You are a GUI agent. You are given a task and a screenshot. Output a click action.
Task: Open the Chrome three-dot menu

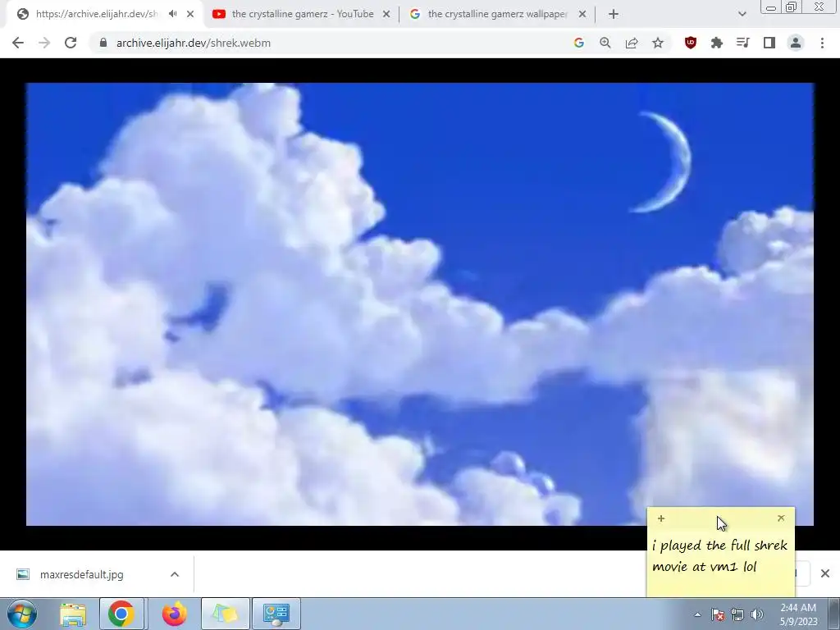pyautogui.click(x=822, y=43)
